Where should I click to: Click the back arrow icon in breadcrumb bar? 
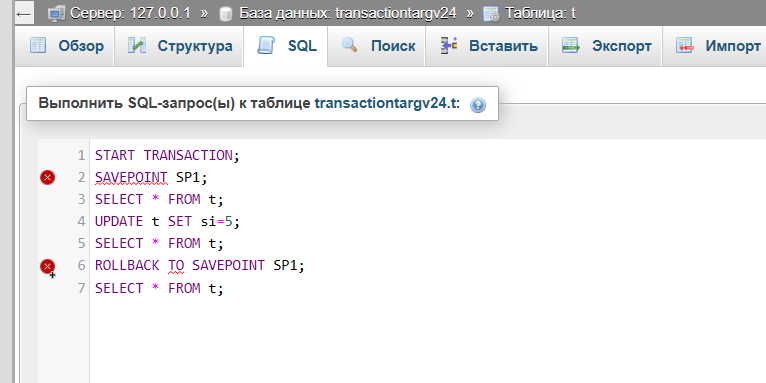pos(23,14)
